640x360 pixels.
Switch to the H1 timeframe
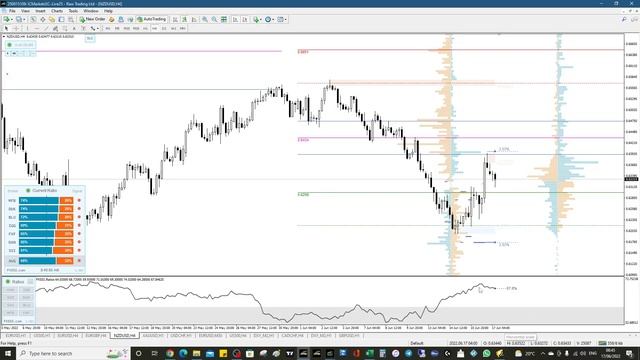(x=145, y=29)
